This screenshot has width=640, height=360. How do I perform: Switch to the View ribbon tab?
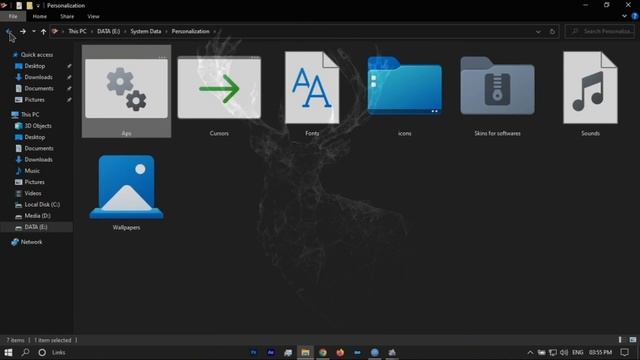tap(93, 16)
